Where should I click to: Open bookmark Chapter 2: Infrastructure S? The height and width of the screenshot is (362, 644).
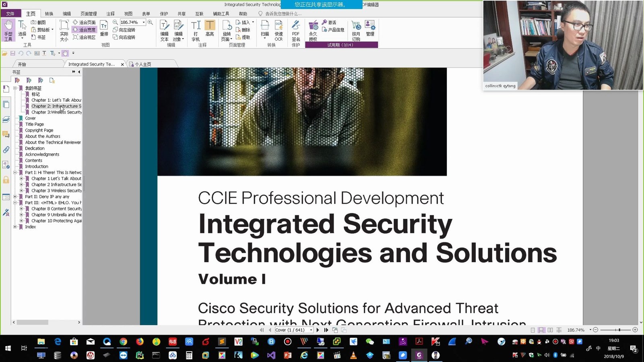click(x=56, y=106)
